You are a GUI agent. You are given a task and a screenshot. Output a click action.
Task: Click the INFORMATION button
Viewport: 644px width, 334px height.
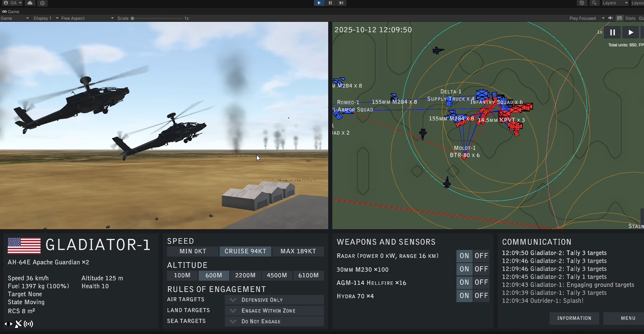coord(574,318)
